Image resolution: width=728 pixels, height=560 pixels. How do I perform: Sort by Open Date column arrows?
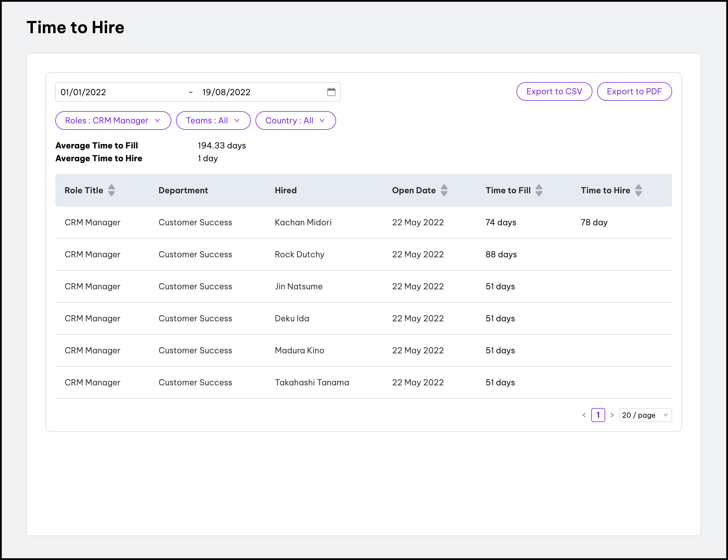(444, 190)
